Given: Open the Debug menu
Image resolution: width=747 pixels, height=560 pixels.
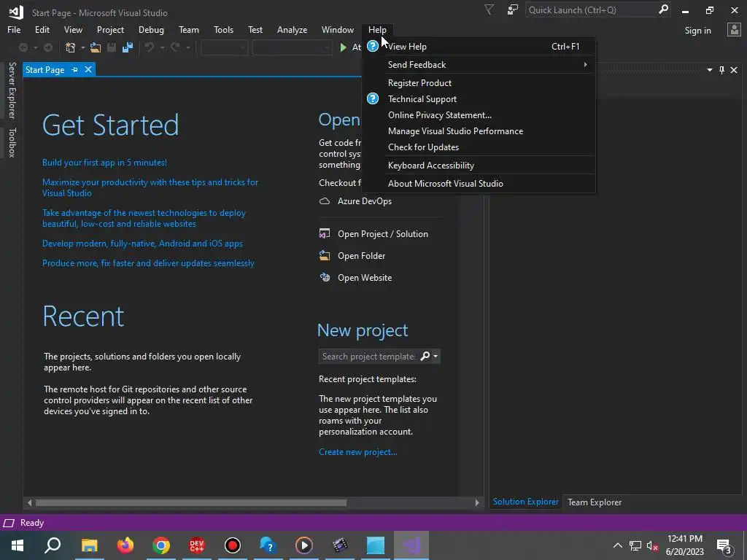Looking at the screenshot, I should pyautogui.click(x=151, y=29).
